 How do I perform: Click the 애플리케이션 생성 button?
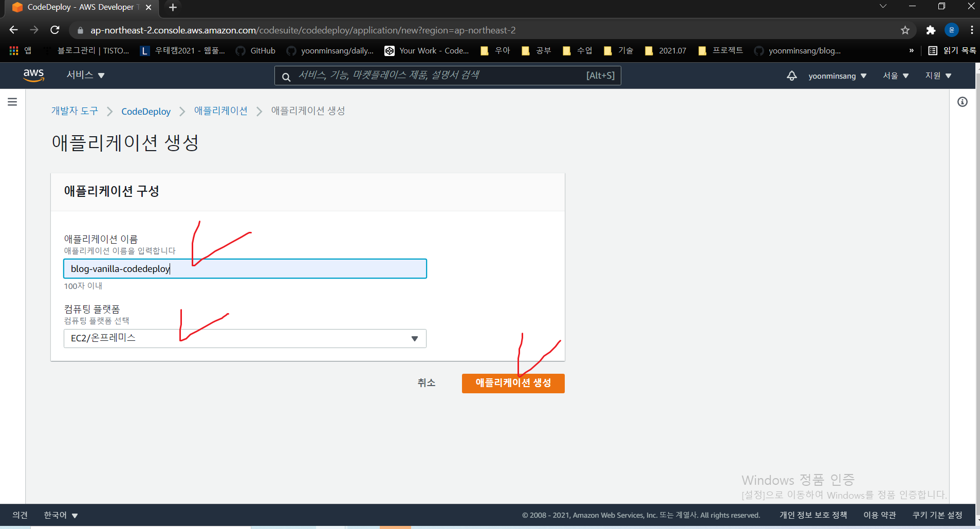point(513,384)
